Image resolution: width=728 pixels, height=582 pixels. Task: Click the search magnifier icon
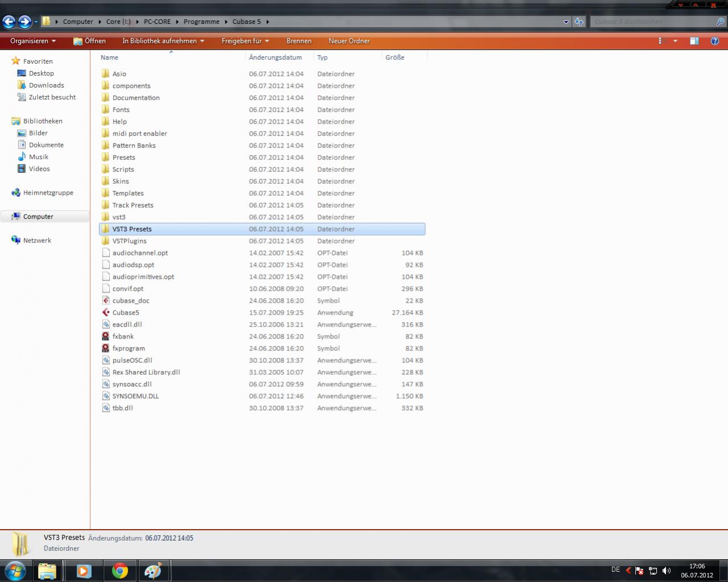tap(720, 22)
